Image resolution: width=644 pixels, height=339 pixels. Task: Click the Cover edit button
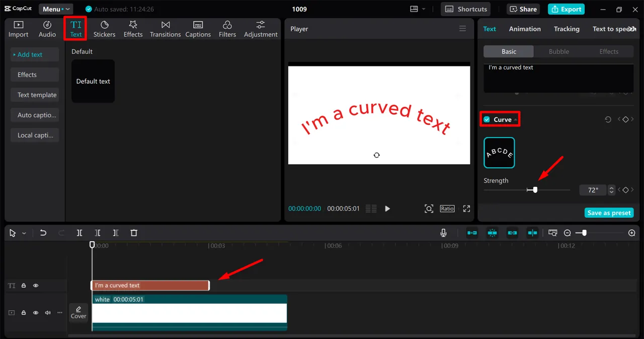point(78,312)
